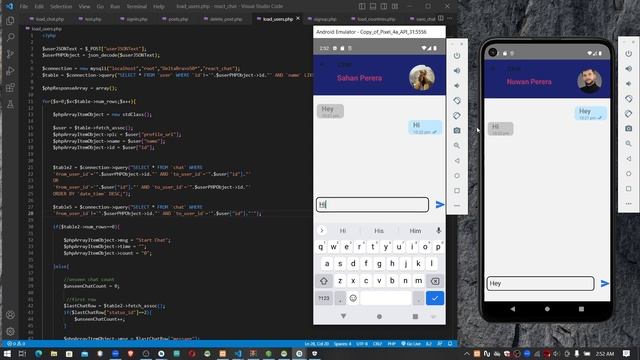Lower volume on Sahan Perera emulator toolbar
Screen dimensions: 640x360
(x=457, y=86)
